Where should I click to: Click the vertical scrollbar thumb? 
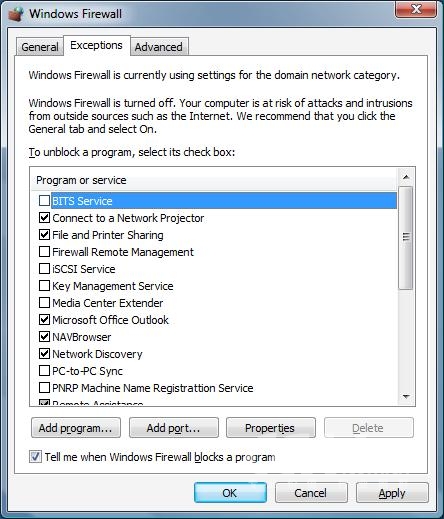(406, 238)
